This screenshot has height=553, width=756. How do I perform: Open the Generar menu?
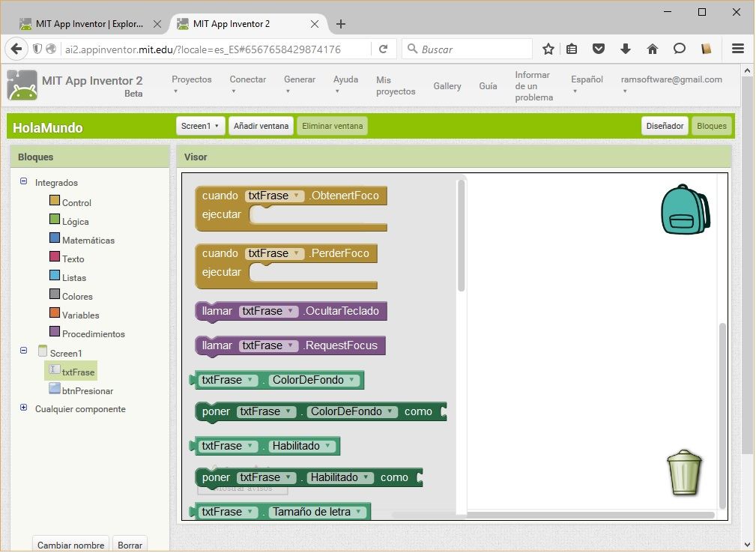pos(299,84)
